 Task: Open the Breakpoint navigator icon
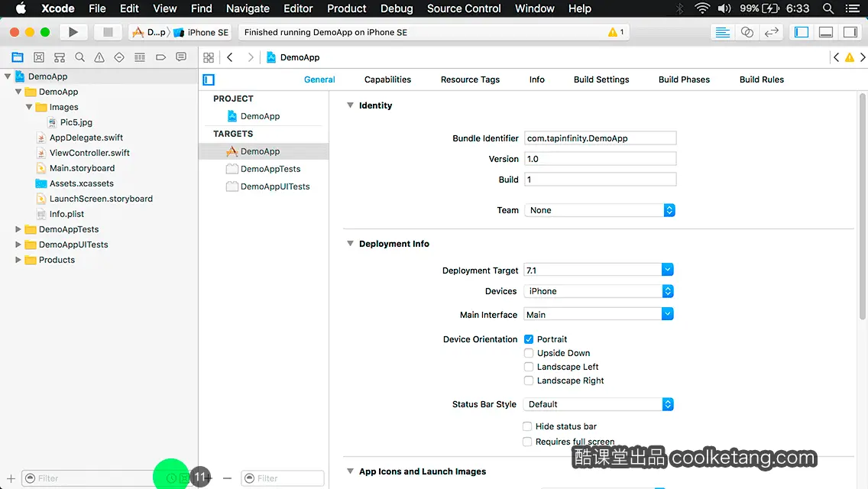(x=160, y=57)
